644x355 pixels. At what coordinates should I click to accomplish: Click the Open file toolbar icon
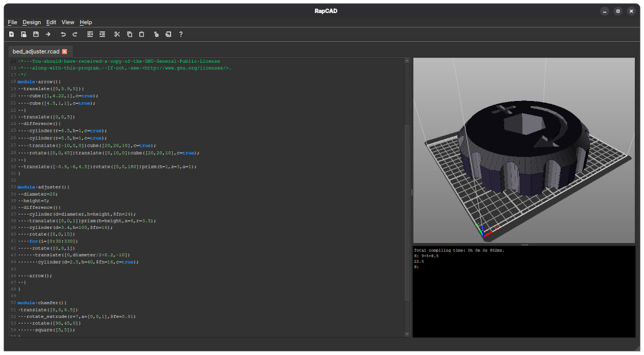pos(24,34)
